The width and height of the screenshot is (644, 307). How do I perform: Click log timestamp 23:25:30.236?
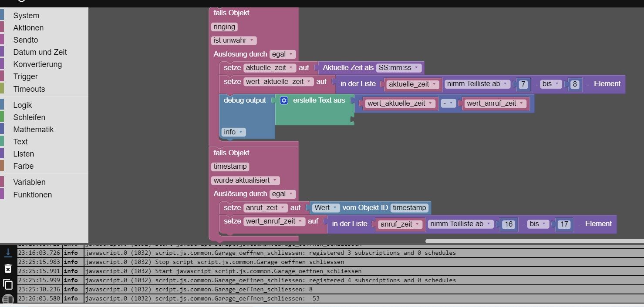point(40,289)
